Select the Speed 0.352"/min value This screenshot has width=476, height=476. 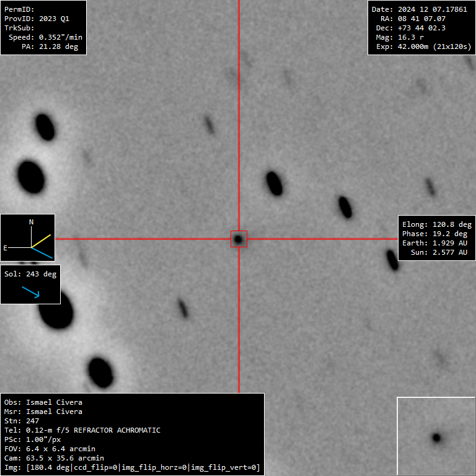click(45, 37)
